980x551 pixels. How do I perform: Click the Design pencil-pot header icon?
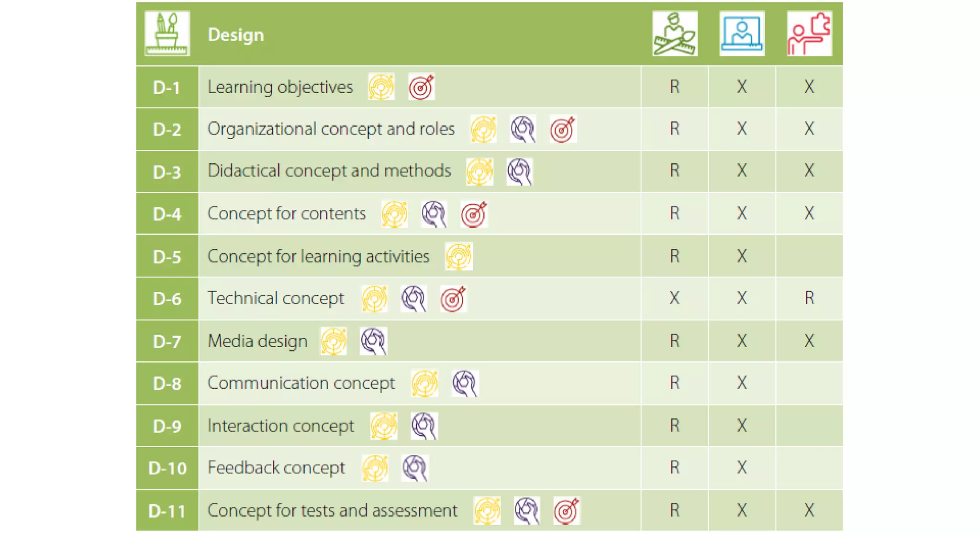[x=167, y=33]
